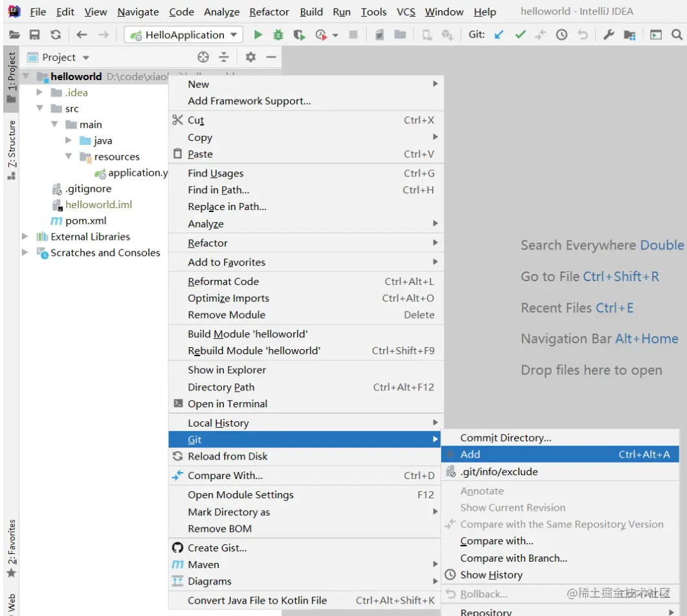
Task: Click the Open folder toolbar icon
Action: tap(14, 35)
